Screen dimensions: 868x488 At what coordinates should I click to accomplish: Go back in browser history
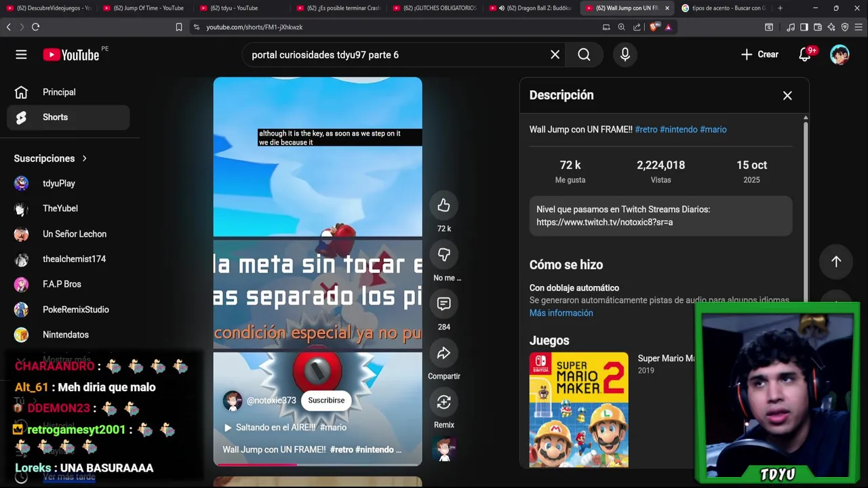[x=9, y=27]
